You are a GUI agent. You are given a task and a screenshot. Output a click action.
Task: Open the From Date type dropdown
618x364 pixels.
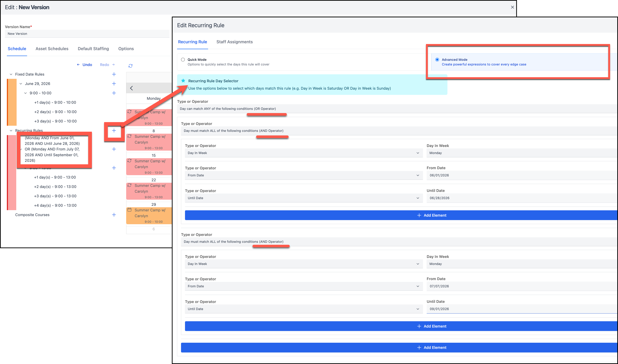point(303,175)
